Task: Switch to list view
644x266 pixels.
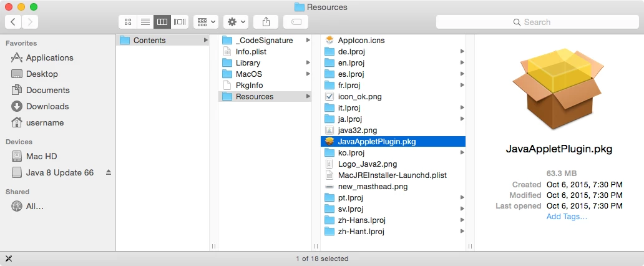Action: click(x=145, y=22)
